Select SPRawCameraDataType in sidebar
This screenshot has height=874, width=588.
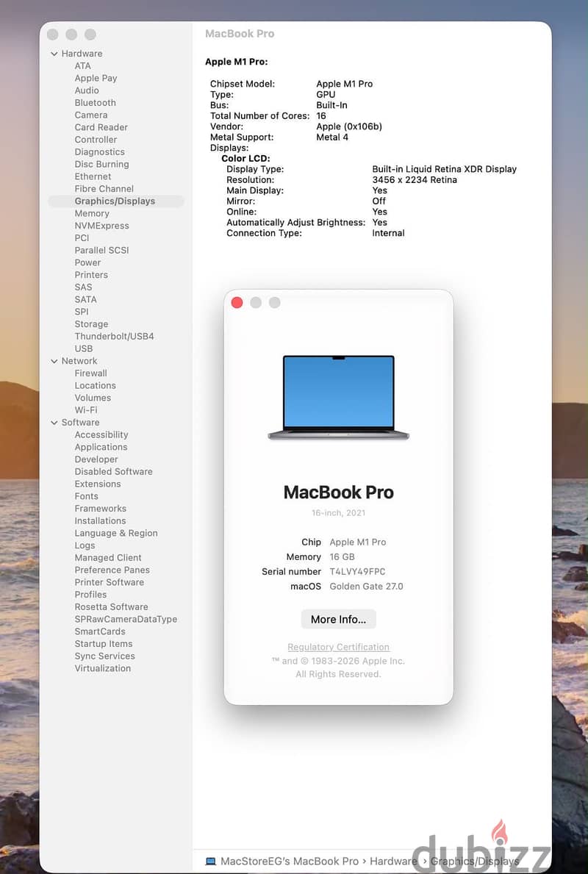pos(126,619)
